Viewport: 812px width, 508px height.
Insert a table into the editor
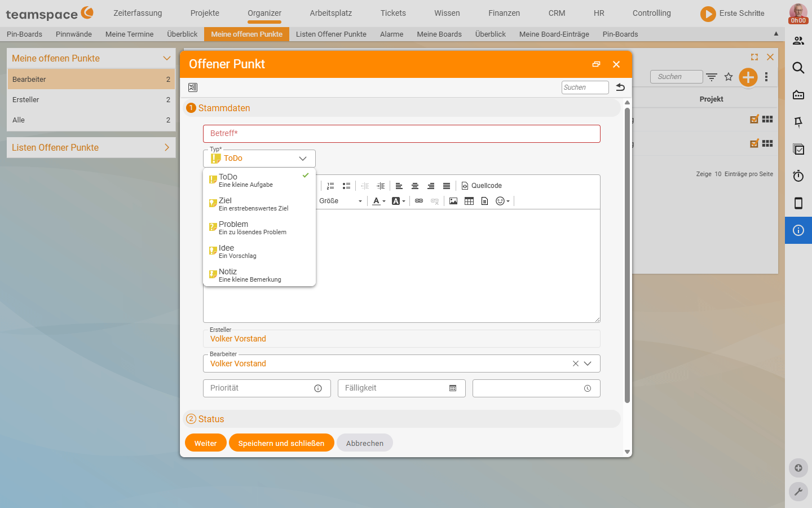point(469,201)
